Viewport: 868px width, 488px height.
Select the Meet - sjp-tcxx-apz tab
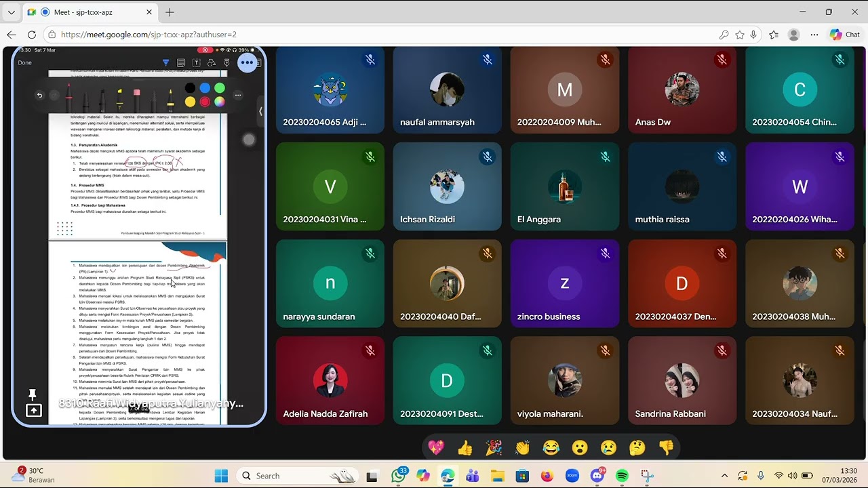tap(91, 12)
